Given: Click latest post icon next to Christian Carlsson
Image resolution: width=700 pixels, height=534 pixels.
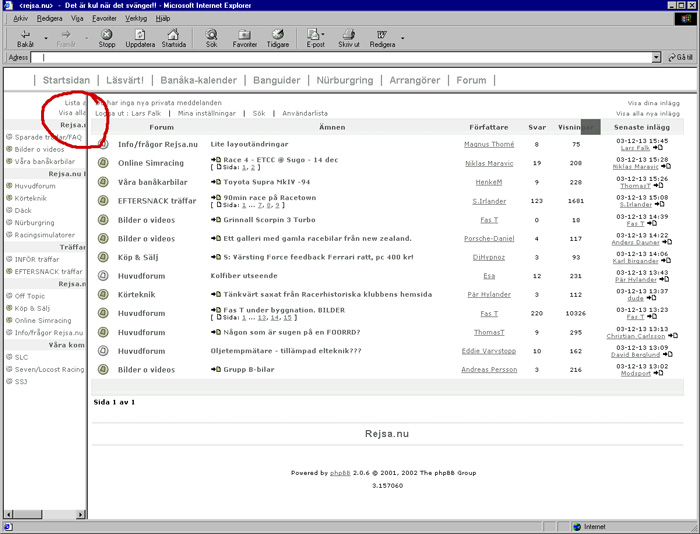Looking at the screenshot, I should click(x=673, y=336).
